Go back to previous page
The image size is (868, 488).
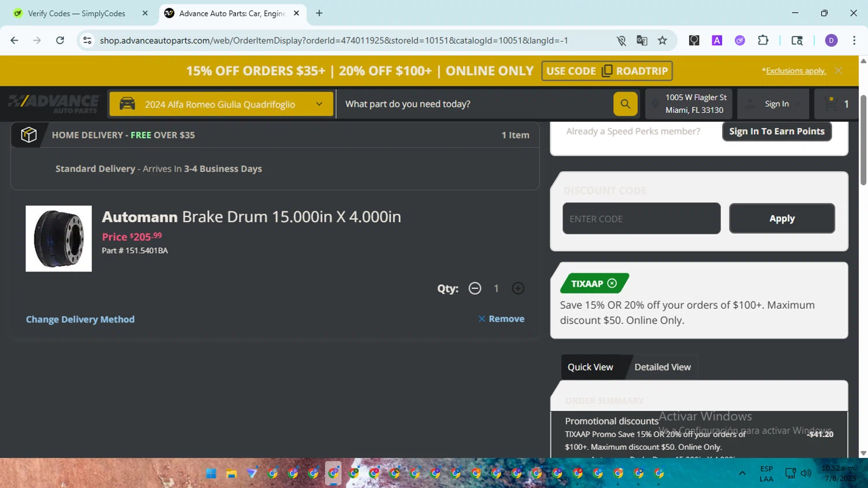pos(14,41)
